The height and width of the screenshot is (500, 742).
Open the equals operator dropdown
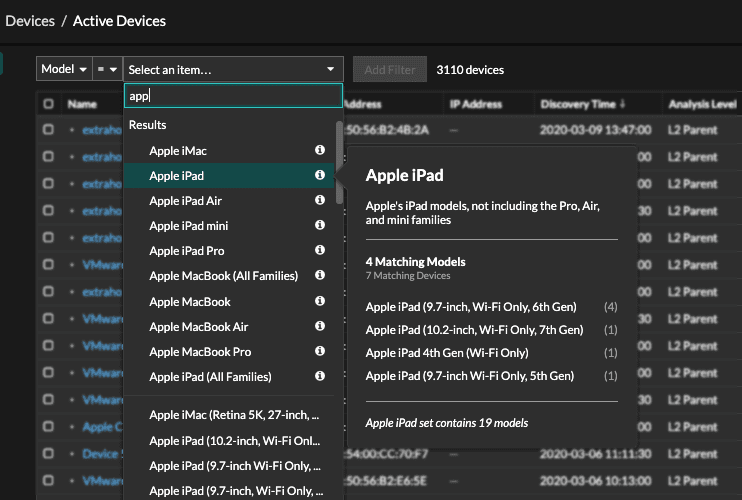point(107,70)
